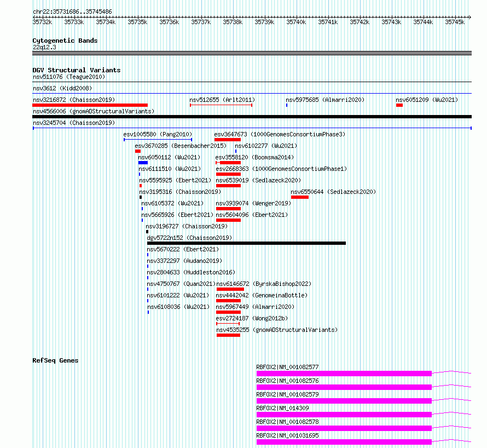Select nsv3245704 (Chaisson2019) variant label
Image resolution: width=487 pixels, height=448 pixels.
74,123
